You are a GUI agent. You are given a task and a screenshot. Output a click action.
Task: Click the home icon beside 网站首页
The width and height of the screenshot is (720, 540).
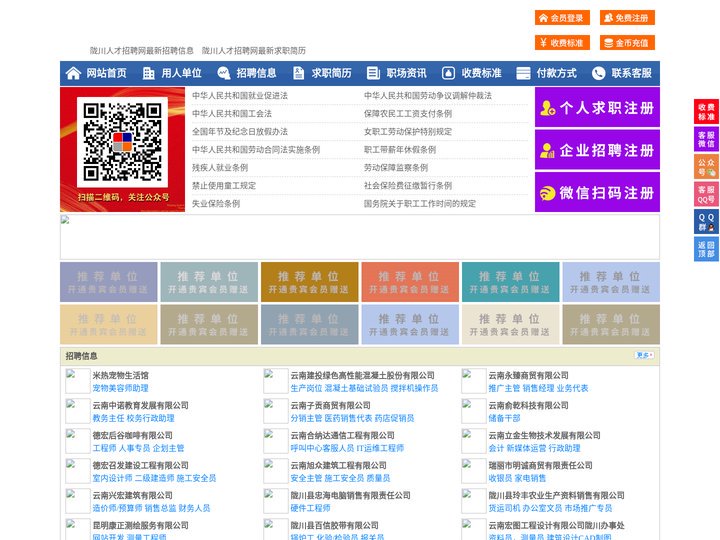click(73, 73)
